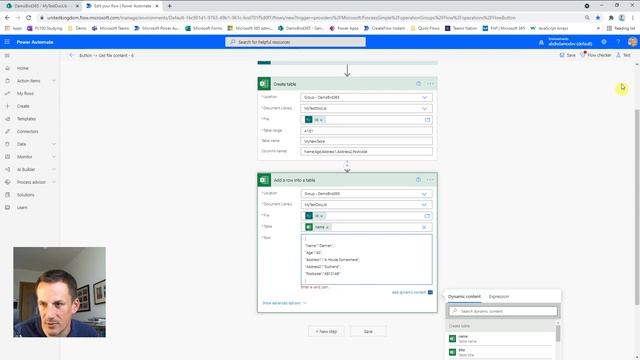The width and height of the screenshot is (640, 360).
Task: Remove the name token from Table field
Action: point(328,227)
